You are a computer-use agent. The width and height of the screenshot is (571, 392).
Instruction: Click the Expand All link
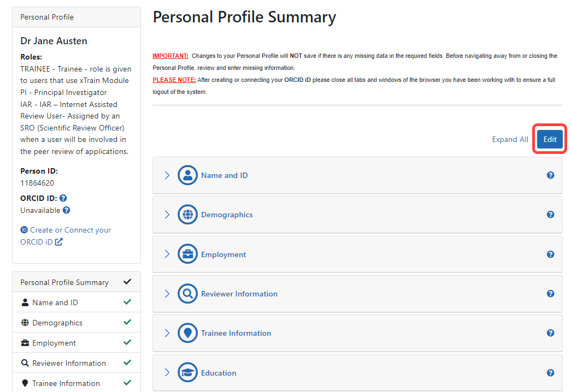coord(510,139)
